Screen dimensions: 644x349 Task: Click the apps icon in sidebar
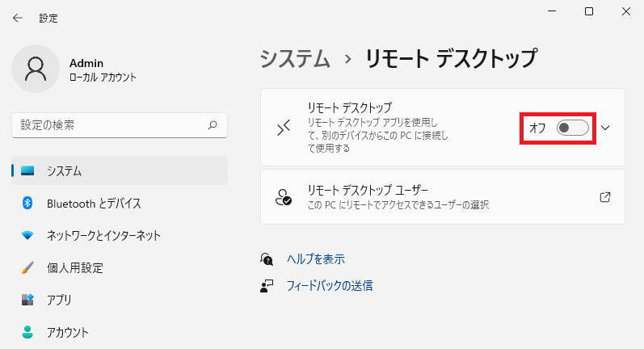[27, 300]
